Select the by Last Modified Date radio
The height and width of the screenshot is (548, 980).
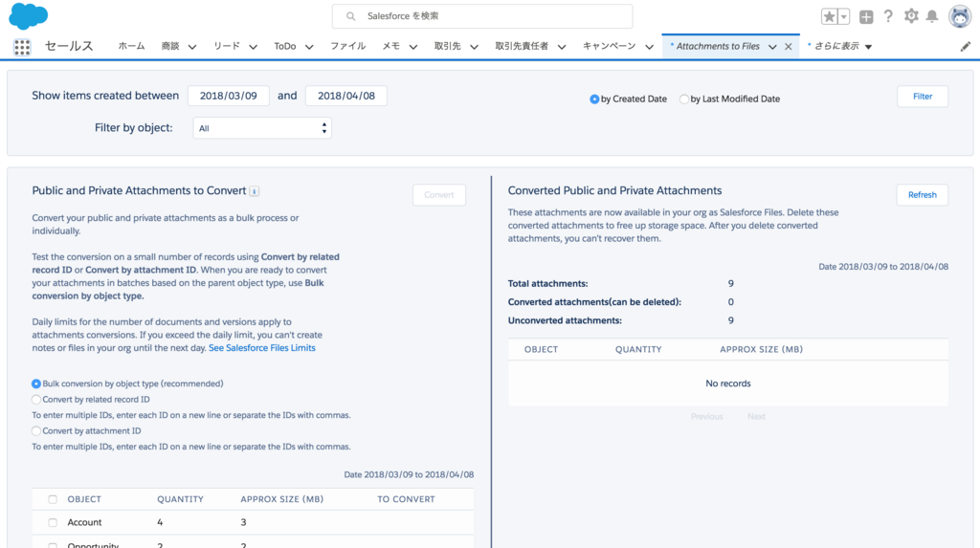click(x=683, y=99)
